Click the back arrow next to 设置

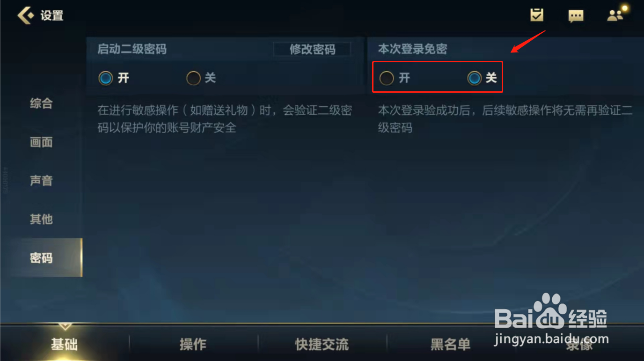pyautogui.click(x=26, y=15)
